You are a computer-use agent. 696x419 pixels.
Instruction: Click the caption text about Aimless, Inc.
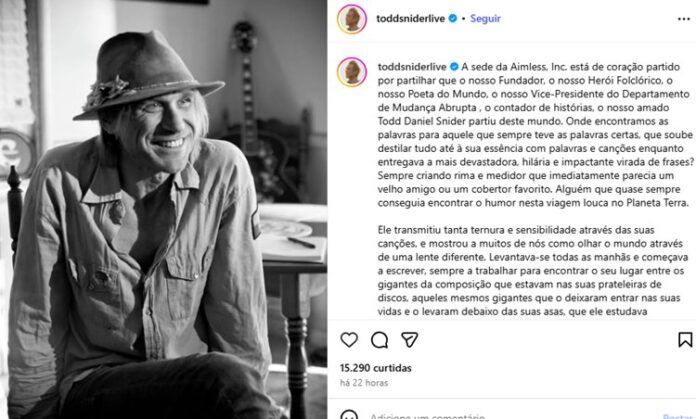click(x=536, y=134)
